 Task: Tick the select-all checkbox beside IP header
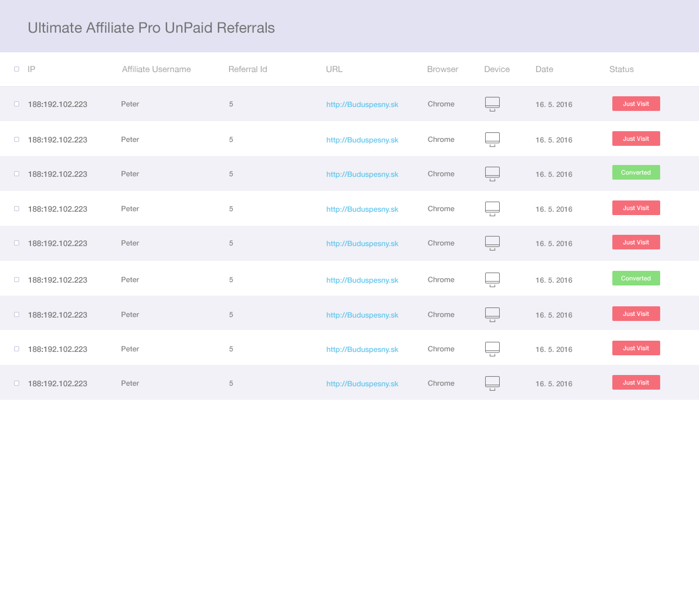tap(16, 69)
